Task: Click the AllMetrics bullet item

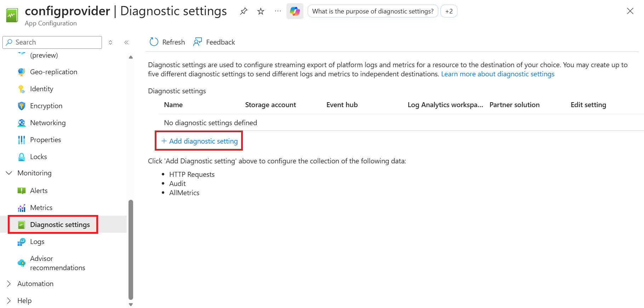Action: [184, 193]
